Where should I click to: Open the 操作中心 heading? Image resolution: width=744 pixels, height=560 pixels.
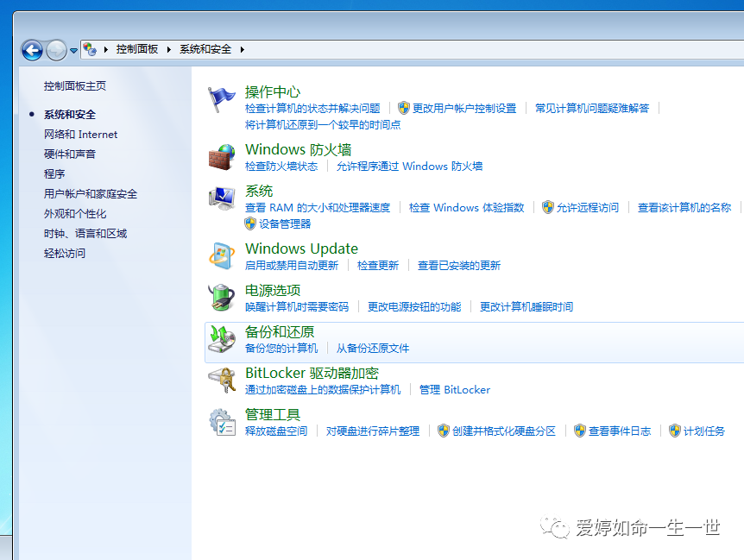coord(273,91)
